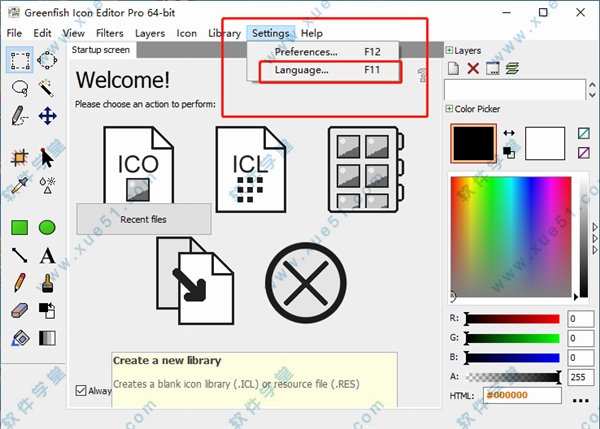Screen dimensions: 600x429
Task: Toggle the Eyedropper tool
Action: (x=19, y=183)
